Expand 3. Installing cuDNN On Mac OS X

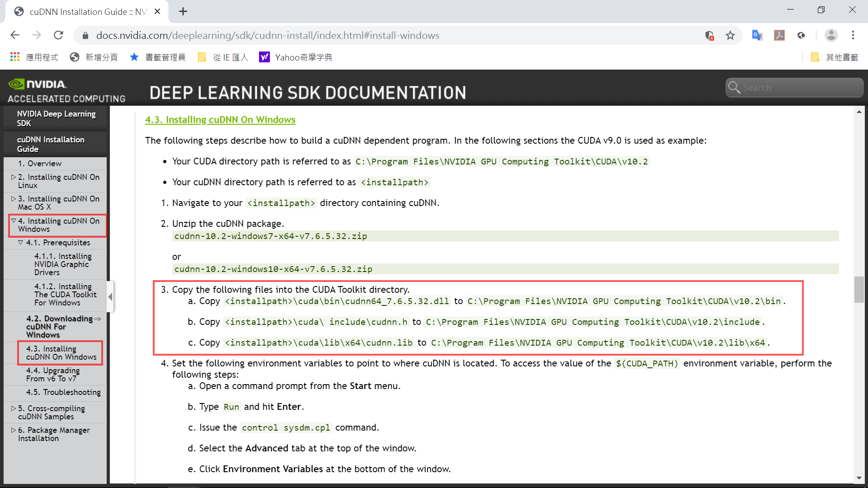pos(14,199)
